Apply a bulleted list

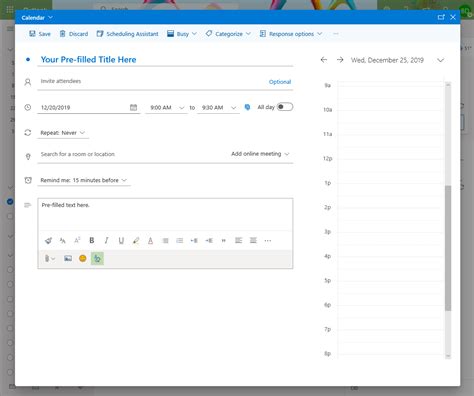point(165,240)
